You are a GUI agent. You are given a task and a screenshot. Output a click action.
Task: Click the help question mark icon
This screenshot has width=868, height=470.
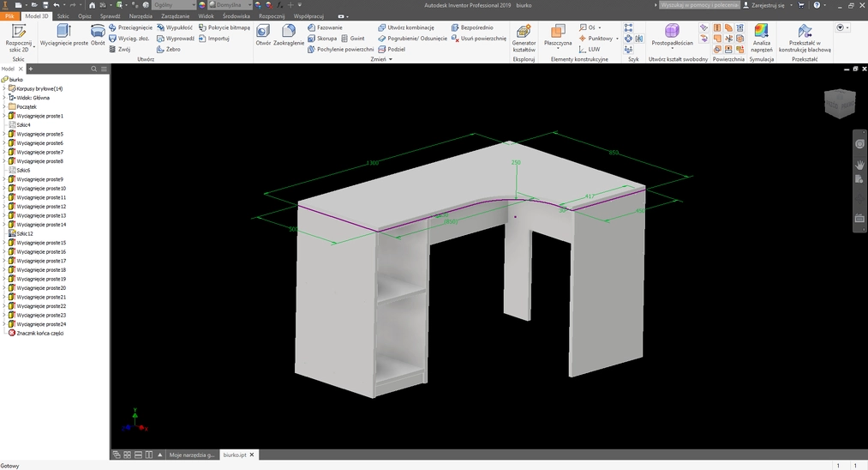817,5
